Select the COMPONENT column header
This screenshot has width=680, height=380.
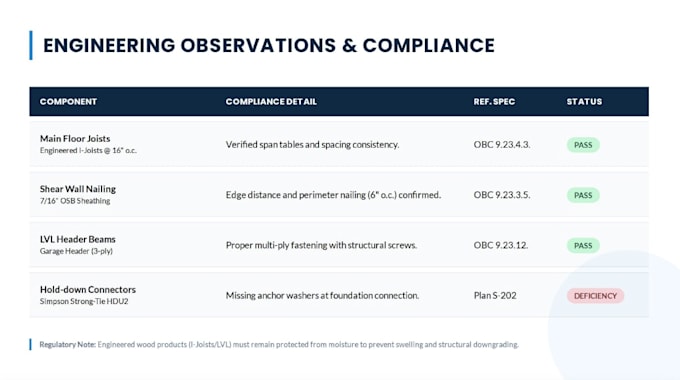pos(69,102)
